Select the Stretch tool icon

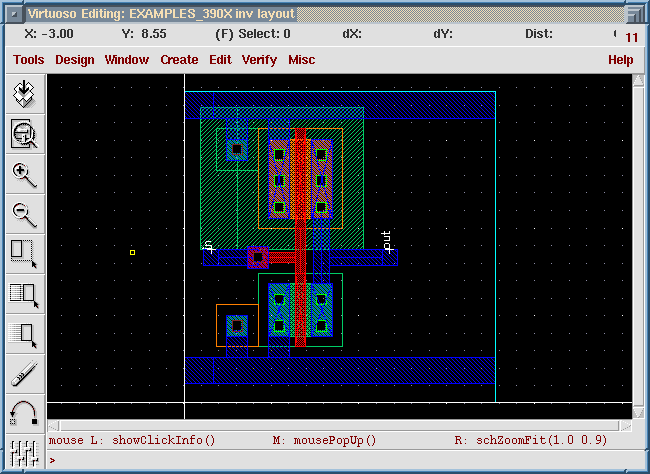24,254
